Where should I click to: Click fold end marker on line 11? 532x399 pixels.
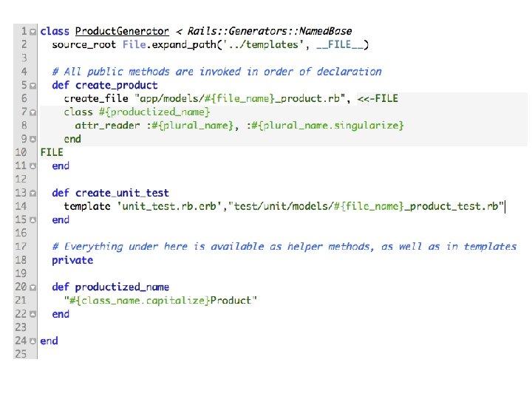(x=33, y=166)
